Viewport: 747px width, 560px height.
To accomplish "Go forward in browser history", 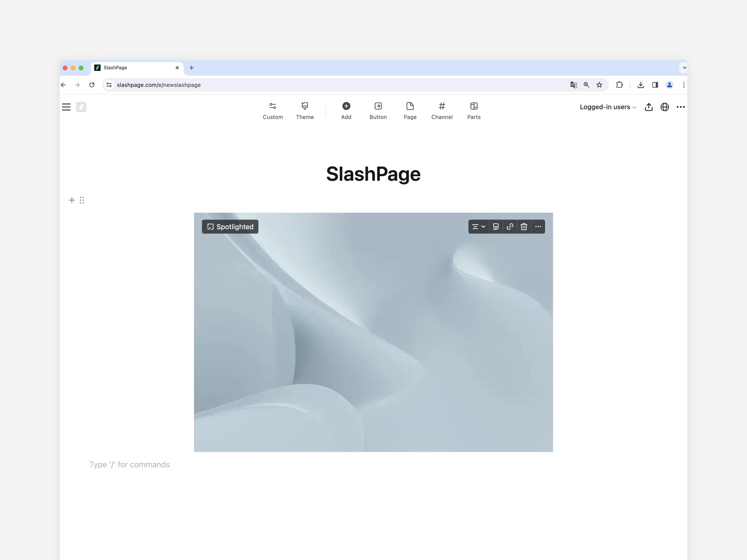I will tap(77, 85).
